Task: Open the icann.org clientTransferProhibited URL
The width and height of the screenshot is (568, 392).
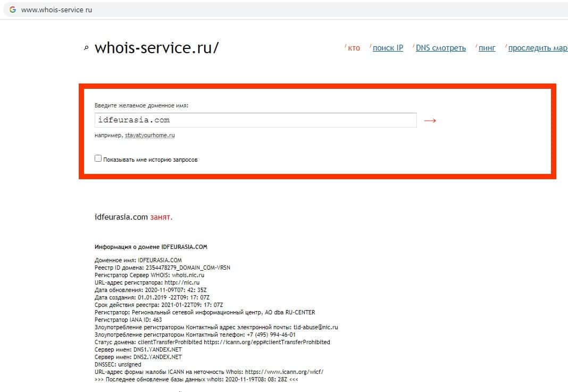Action: [x=267, y=342]
